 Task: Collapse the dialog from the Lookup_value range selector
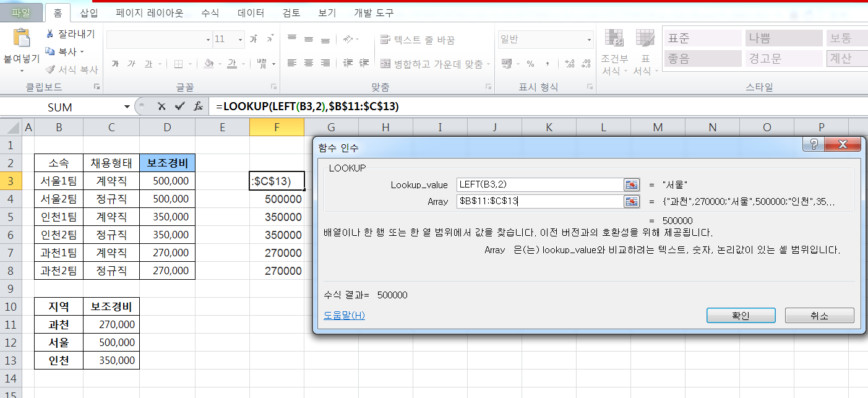click(x=631, y=184)
